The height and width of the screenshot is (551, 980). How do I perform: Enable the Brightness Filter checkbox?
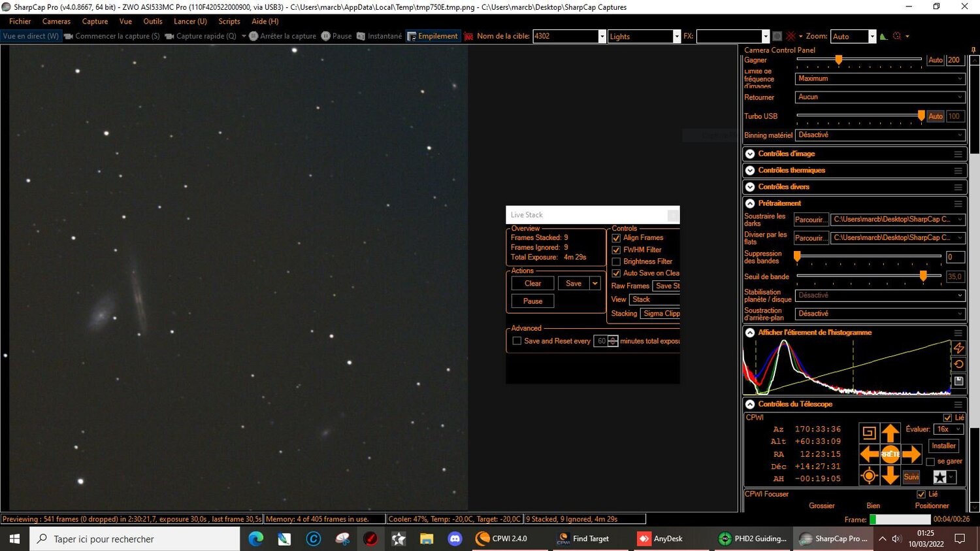point(616,261)
